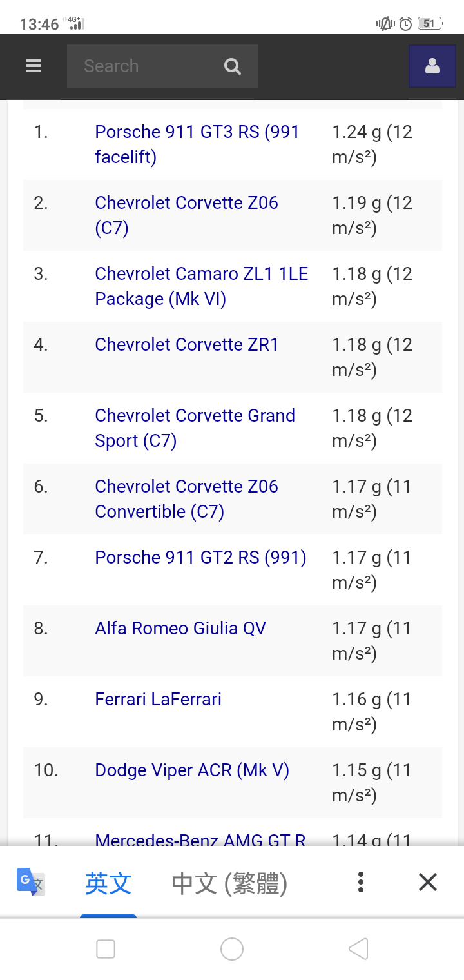The height and width of the screenshot is (980, 464).
Task: Open Ferrari LaFerrari link
Action: pyautogui.click(x=159, y=700)
